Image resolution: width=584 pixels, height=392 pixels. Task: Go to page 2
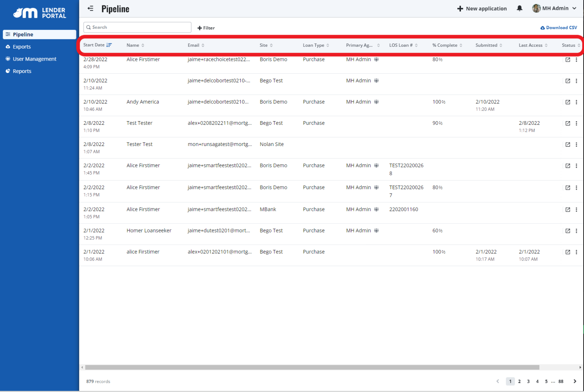point(519,381)
